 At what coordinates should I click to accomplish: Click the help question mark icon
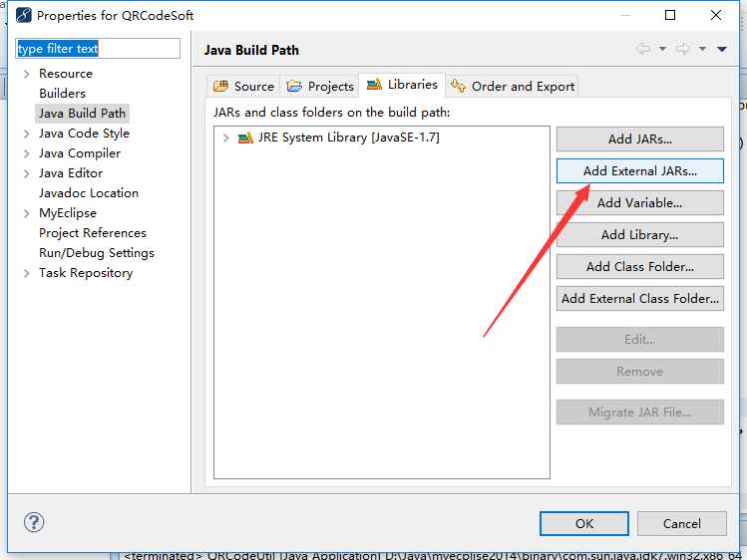(x=34, y=522)
